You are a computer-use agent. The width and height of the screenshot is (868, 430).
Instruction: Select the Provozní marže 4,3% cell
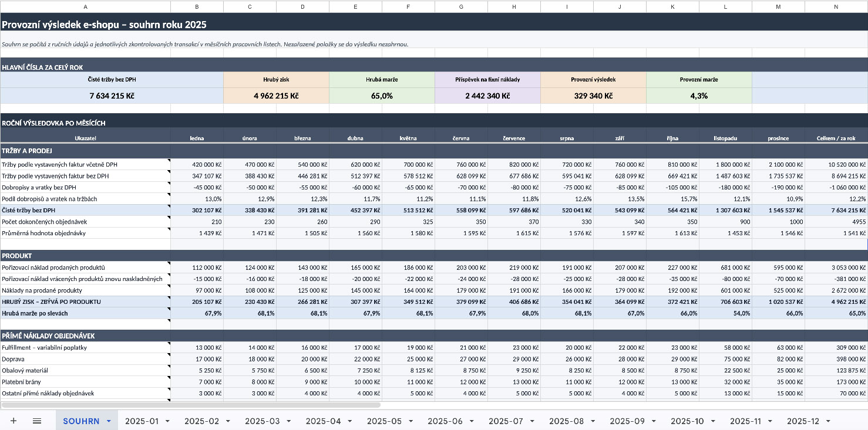[699, 96]
